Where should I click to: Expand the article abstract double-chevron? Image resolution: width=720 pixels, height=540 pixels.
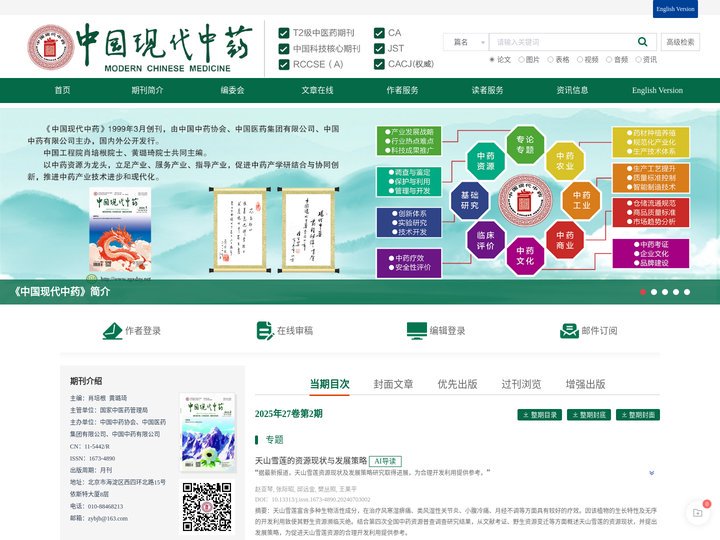pos(652,472)
